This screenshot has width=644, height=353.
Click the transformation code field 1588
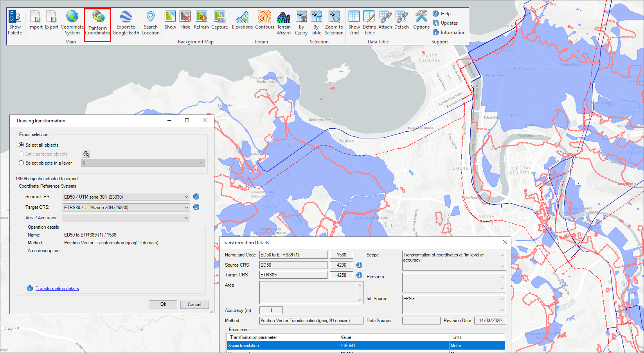point(342,255)
